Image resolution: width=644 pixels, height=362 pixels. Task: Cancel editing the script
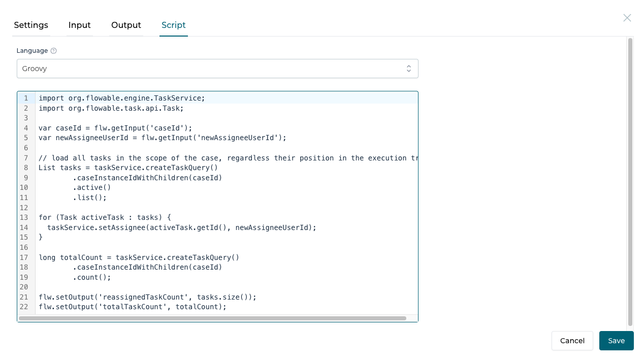[x=572, y=341]
